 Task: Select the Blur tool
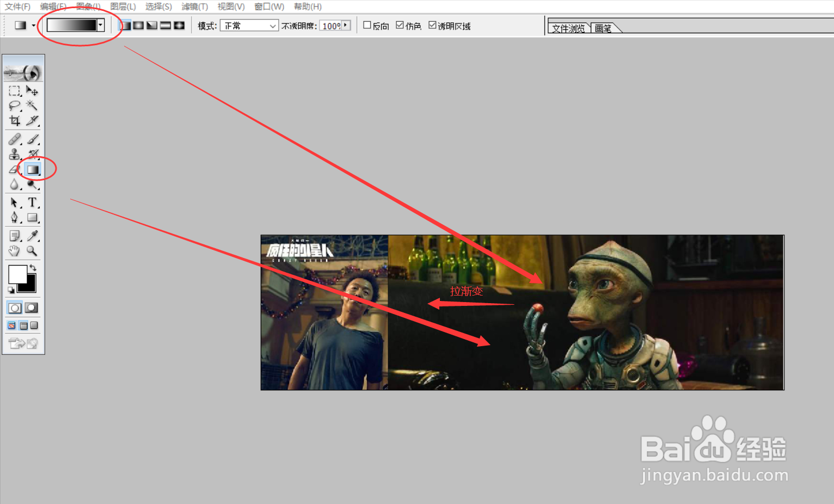coord(15,185)
